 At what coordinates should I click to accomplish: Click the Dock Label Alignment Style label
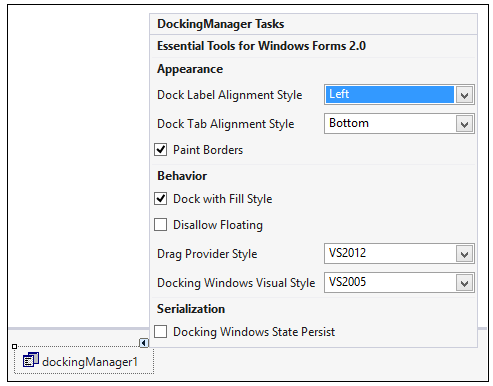click(230, 95)
